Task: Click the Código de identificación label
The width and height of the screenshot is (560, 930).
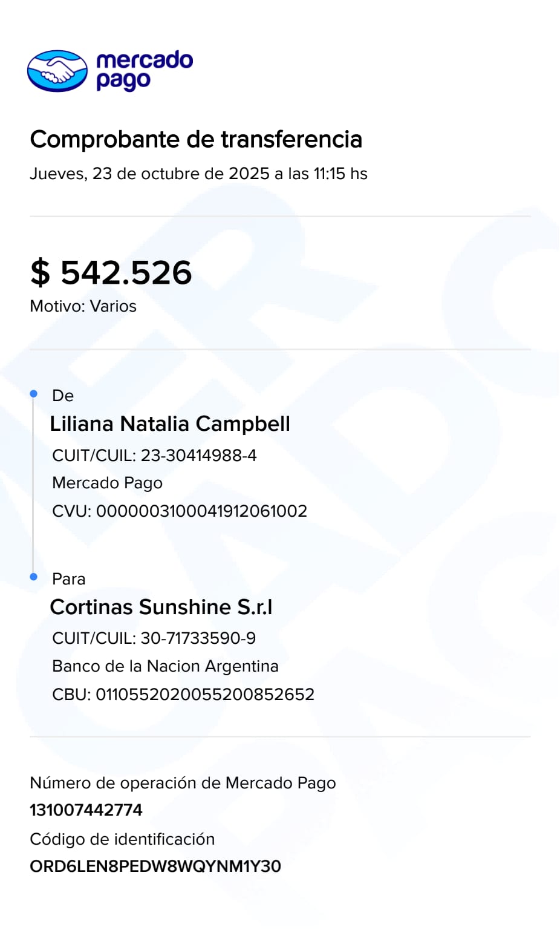Action: point(122,839)
